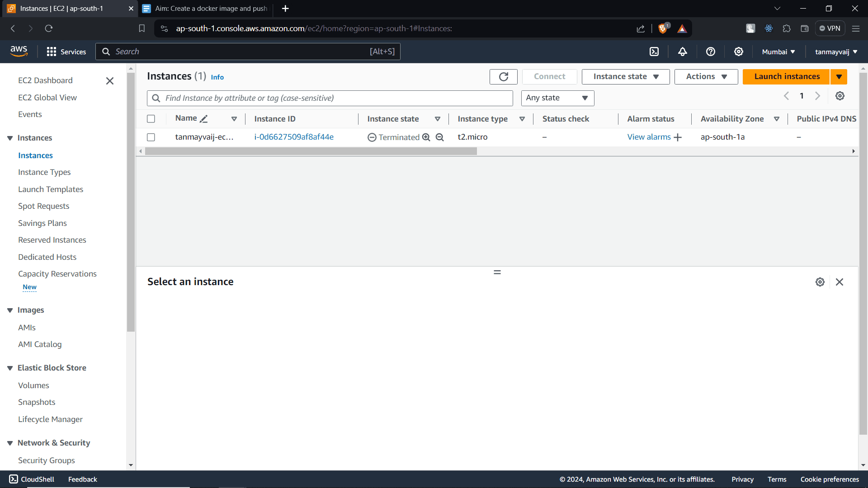Image resolution: width=868 pixels, height=488 pixels.
Task: Open the AWS settings gear
Action: [x=738, y=52]
